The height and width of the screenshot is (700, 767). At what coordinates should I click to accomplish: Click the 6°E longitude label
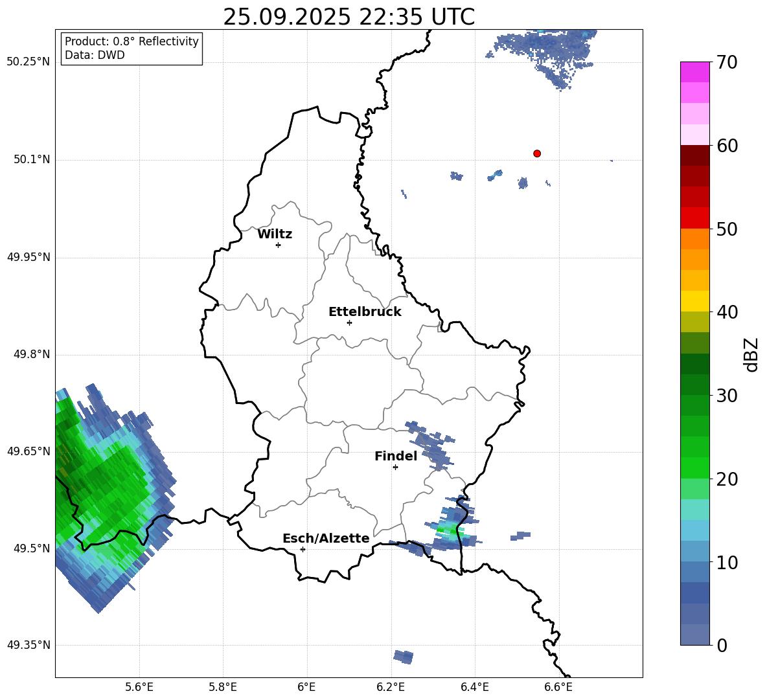click(x=306, y=687)
